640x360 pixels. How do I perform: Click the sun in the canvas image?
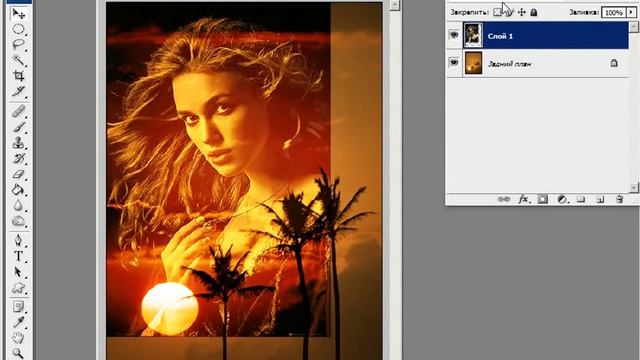coord(170,308)
